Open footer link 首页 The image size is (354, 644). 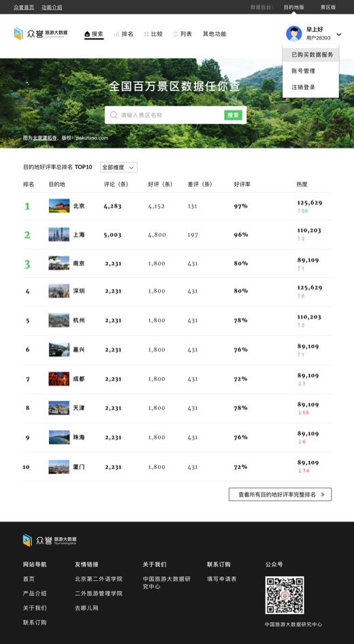[29, 579]
